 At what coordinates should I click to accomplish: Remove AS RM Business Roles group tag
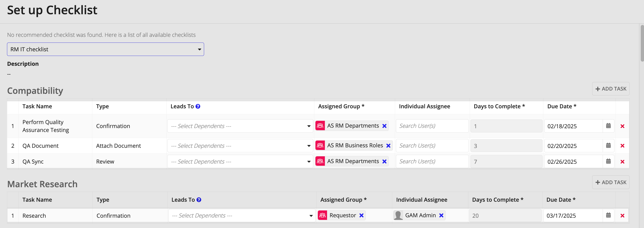388,146
